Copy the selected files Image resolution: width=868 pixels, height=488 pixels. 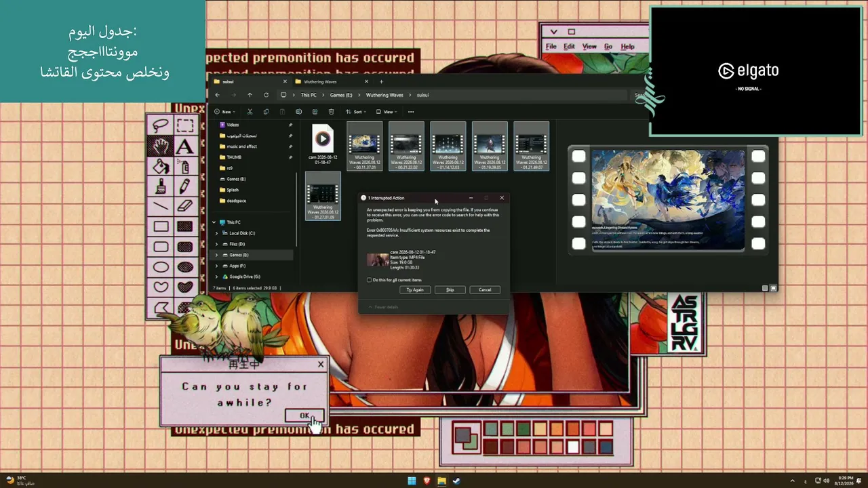(x=266, y=112)
